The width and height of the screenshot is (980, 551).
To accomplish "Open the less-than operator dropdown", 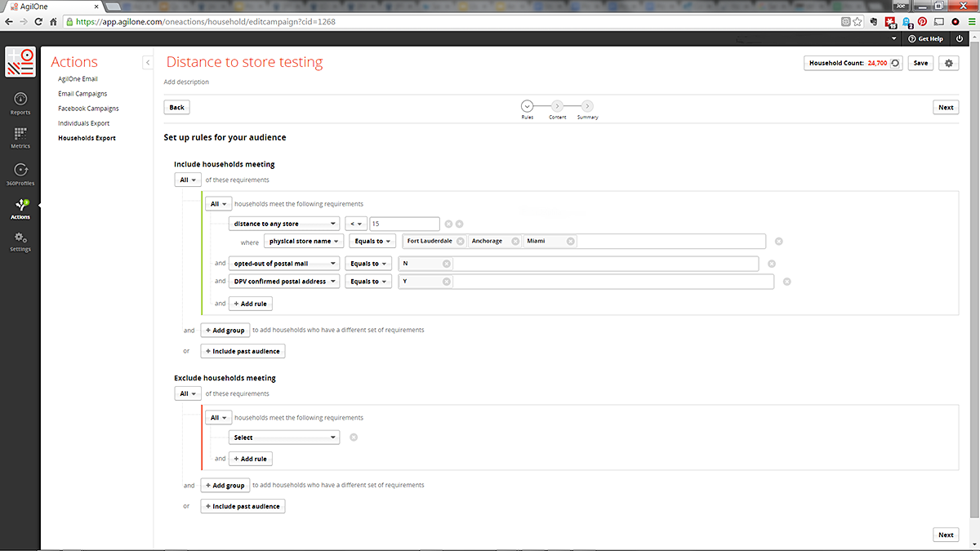I will (355, 224).
